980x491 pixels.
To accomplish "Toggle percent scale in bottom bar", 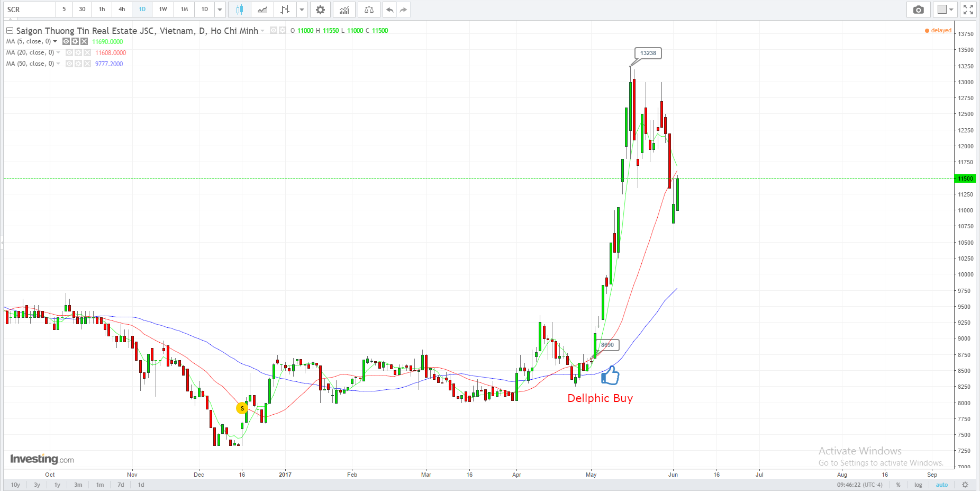I will 898,485.
